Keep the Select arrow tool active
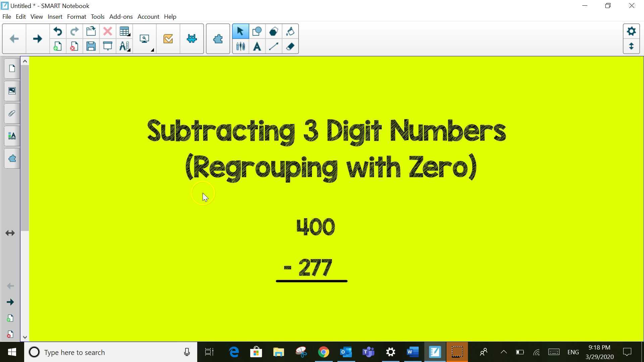This screenshot has height=362, width=644. click(x=240, y=31)
